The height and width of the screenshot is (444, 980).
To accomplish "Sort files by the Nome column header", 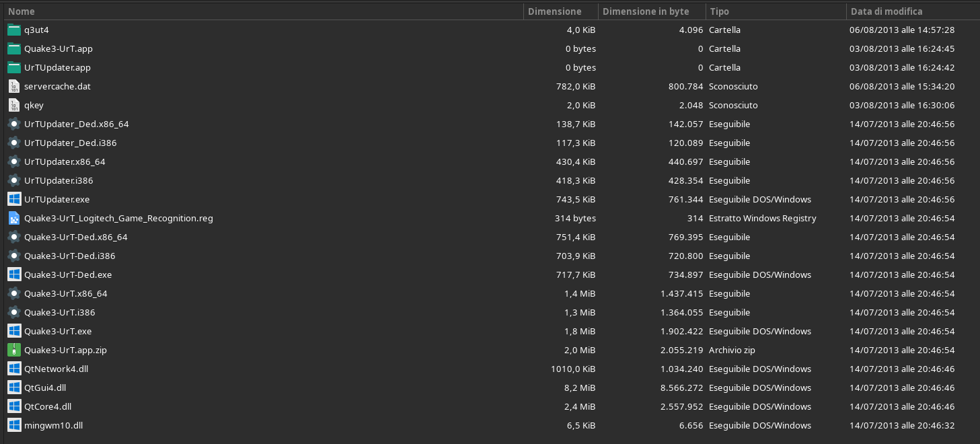I will 264,11.
